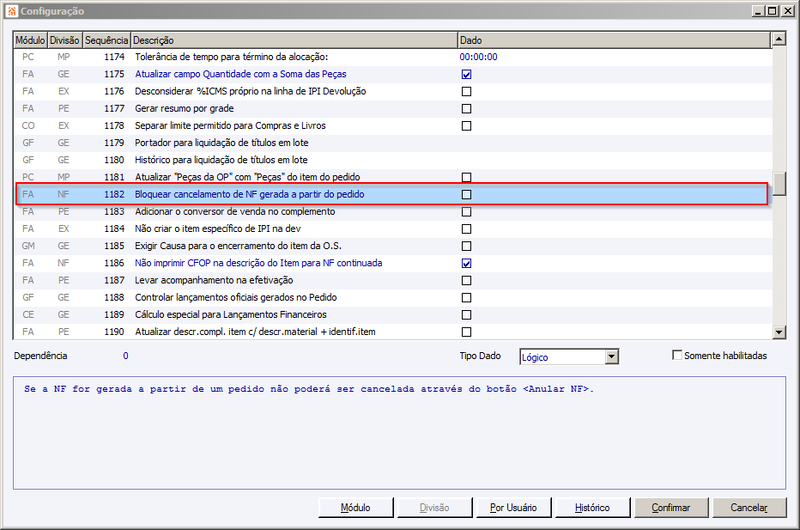Enable Cálculo especial para Lançamentos Financeiros
800x530 pixels.
click(466, 315)
